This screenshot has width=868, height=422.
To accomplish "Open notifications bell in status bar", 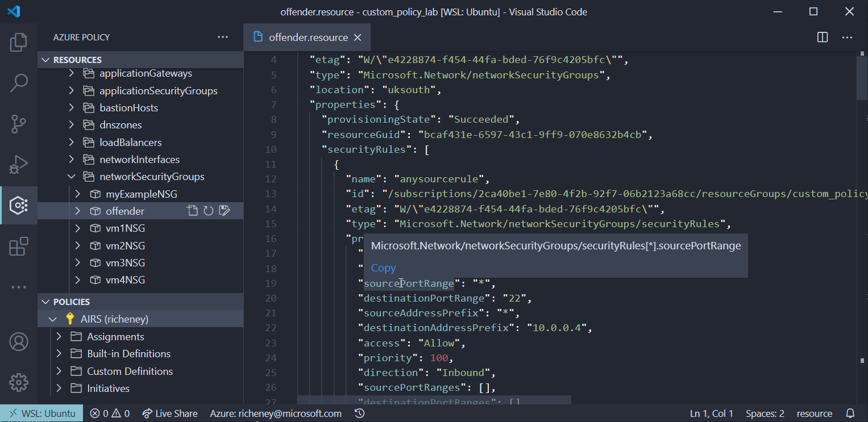I will coord(850,413).
